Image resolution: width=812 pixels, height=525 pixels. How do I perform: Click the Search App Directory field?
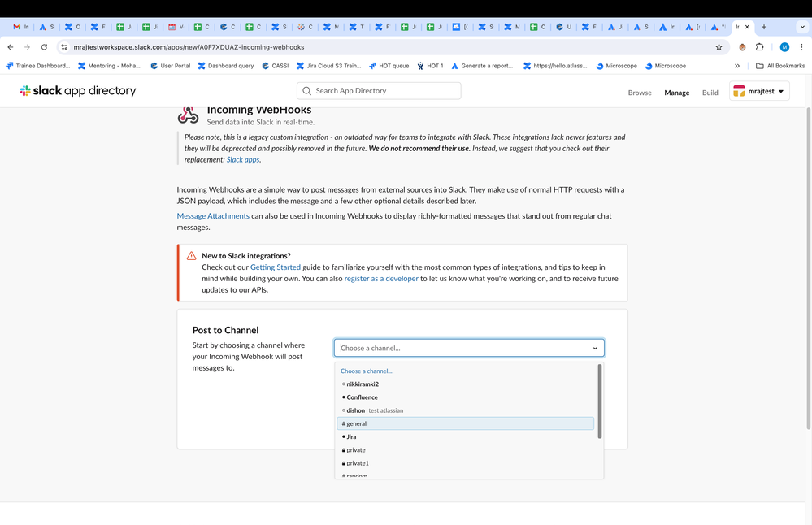point(379,90)
